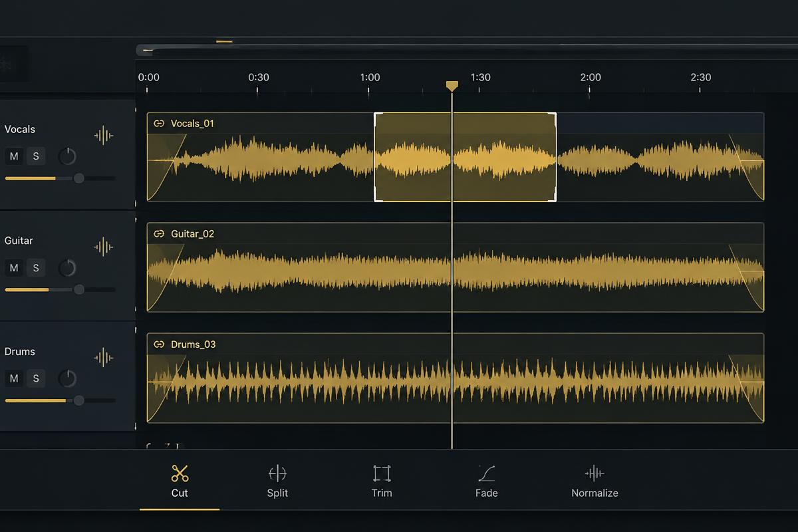Click the highlighted selection region in Vocals_01
The image size is (798, 532).
pyautogui.click(x=465, y=157)
